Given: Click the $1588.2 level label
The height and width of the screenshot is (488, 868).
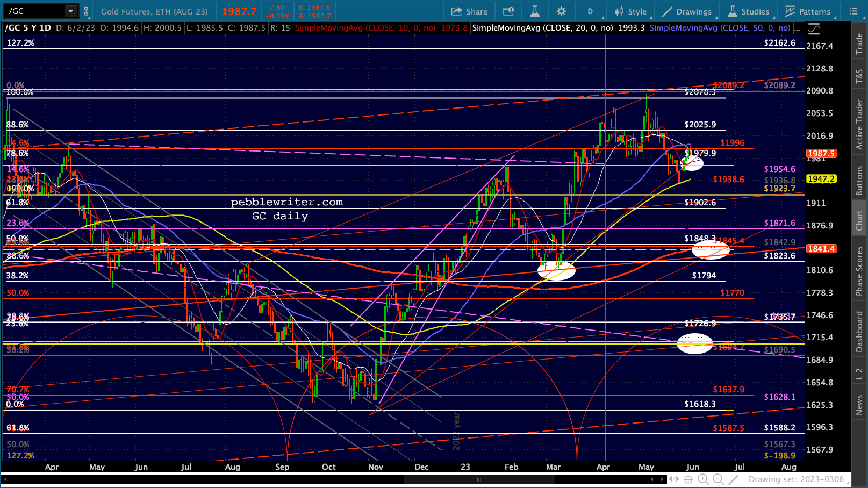Looking at the screenshot, I should (780, 428).
